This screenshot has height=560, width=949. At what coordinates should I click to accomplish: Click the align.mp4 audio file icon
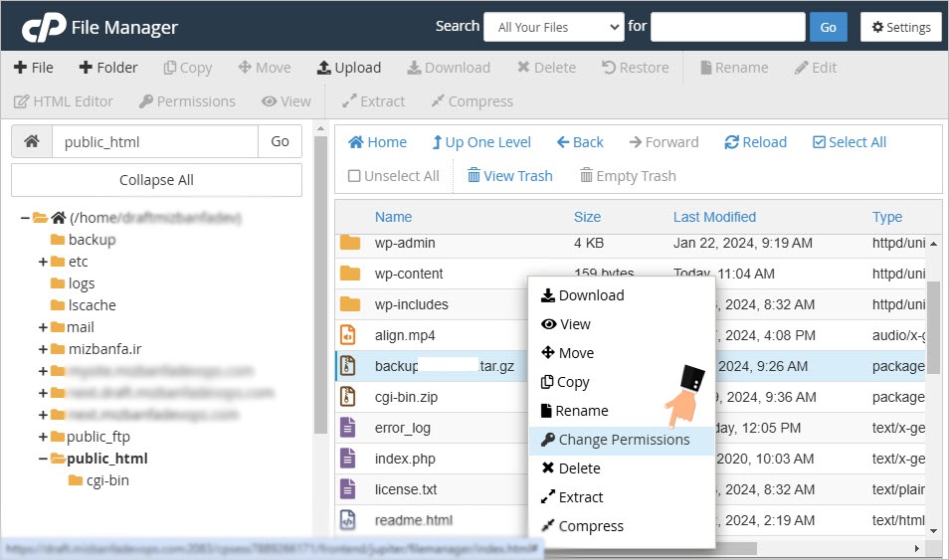pyautogui.click(x=348, y=335)
